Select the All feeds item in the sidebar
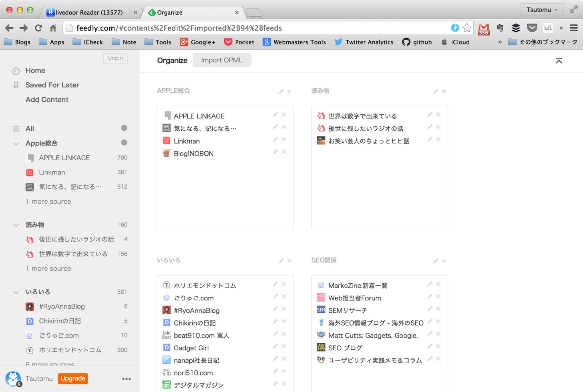 [x=30, y=129]
